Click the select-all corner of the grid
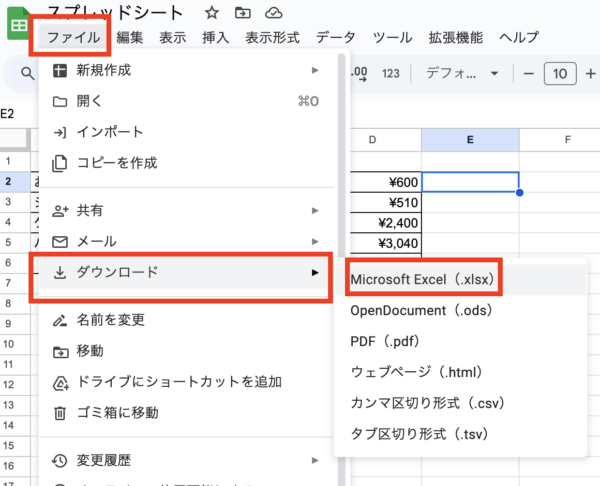 [x=15, y=139]
